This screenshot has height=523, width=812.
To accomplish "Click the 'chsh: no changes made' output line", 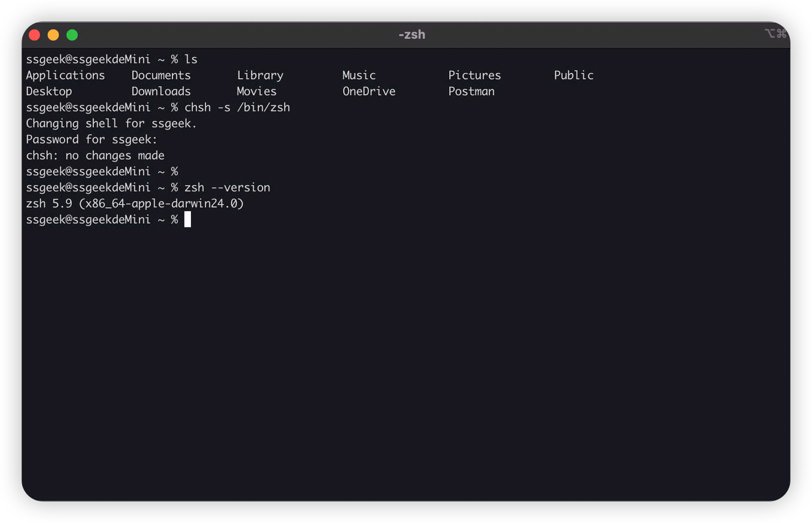I will tap(95, 156).
